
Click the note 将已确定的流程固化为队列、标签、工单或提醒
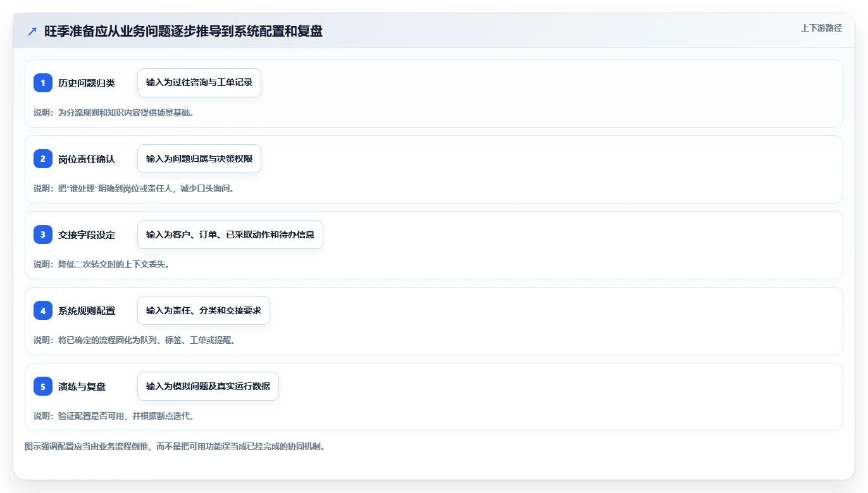(x=135, y=340)
